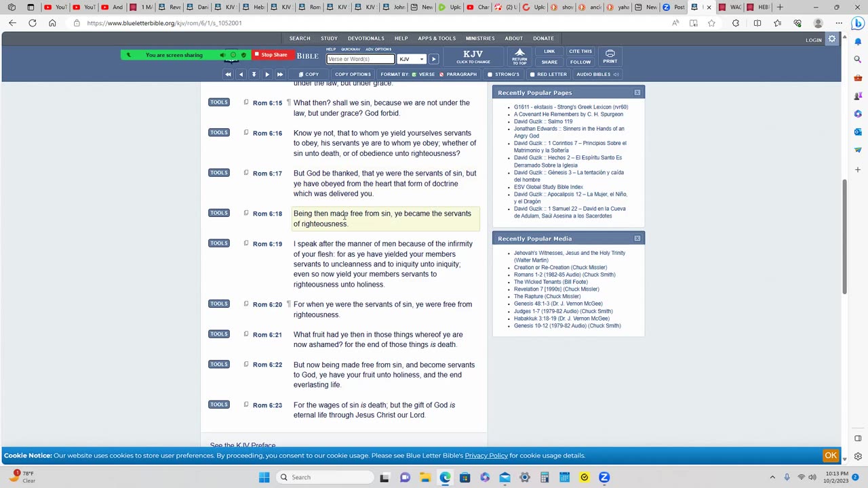Open Tools menu for Rom 6:17
868x488 pixels.
point(219,173)
